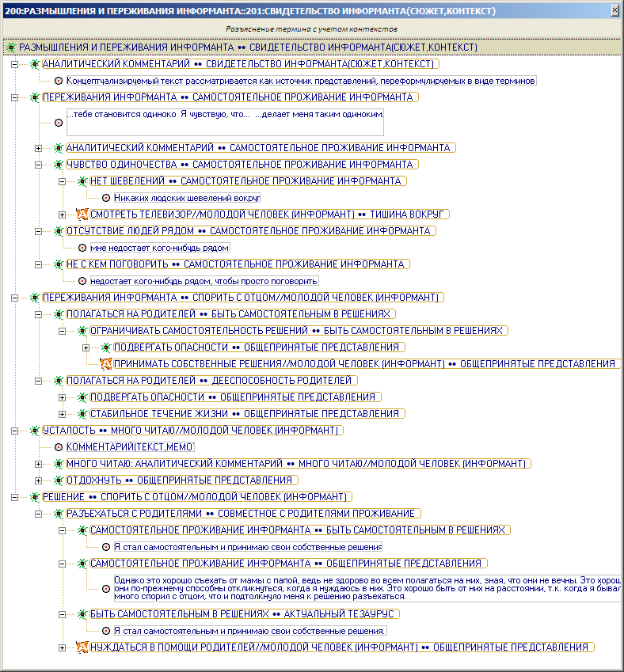Expand the НУЖДАТЬСЯ В ПОМОЩИ РОДИТЕЛЕЙ node
This screenshot has width=624, height=672.
coord(63,647)
